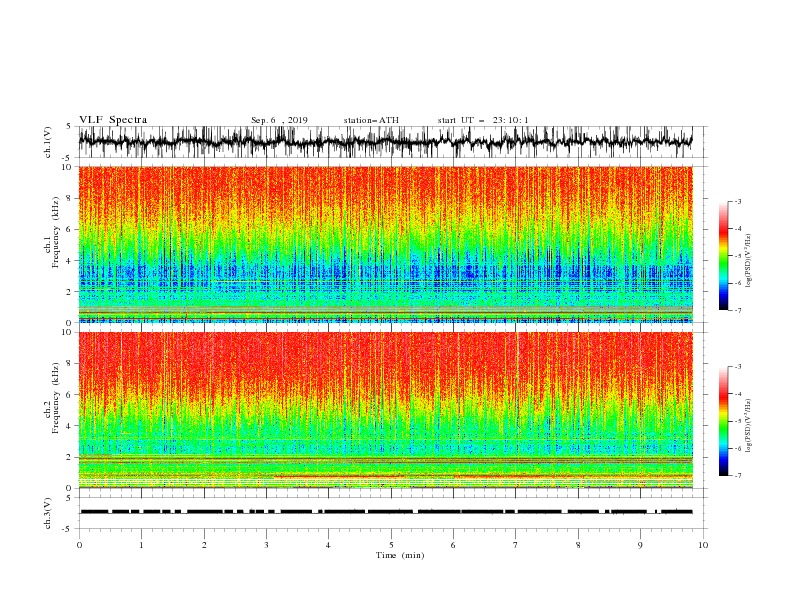Select the ch.2 spectrogram panel
The height and width of the screenshot is (612, 792).
385,410
